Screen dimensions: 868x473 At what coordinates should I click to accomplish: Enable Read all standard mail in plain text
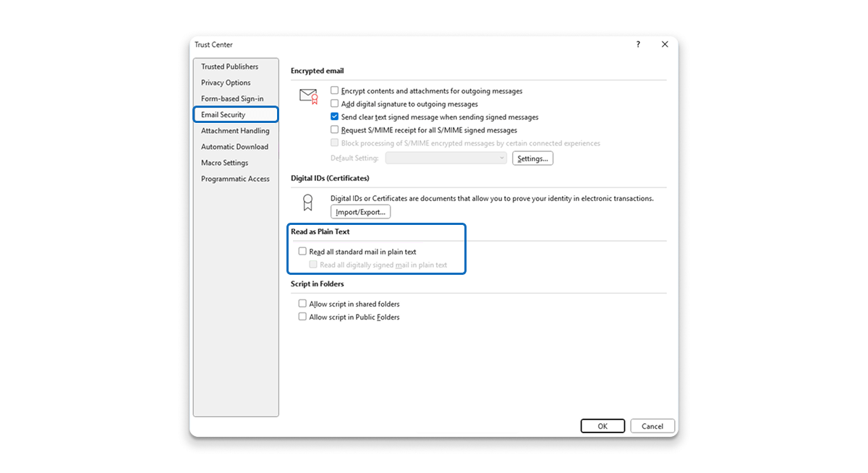click(x=302, y=251)
